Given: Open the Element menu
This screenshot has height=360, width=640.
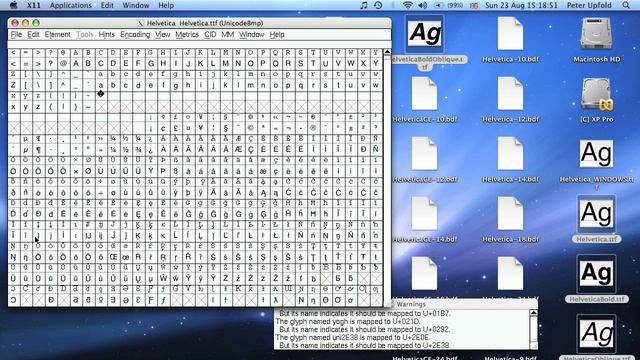Looking at the screenshot, I should 58,35.
